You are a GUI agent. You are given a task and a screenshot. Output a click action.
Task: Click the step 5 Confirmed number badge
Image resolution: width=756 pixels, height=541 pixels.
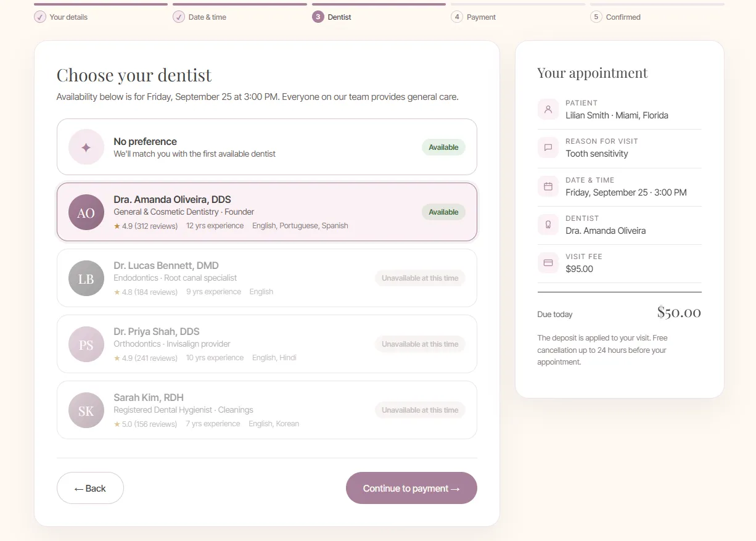pos(596,17)
